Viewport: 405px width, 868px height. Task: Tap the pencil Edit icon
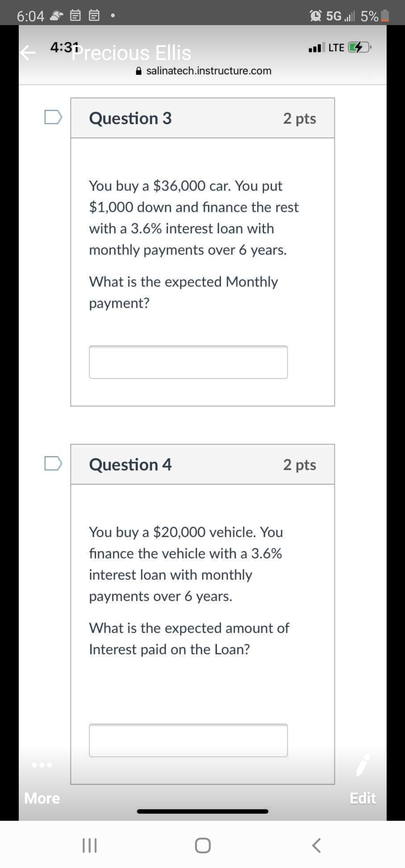click(x=363, y=765)
